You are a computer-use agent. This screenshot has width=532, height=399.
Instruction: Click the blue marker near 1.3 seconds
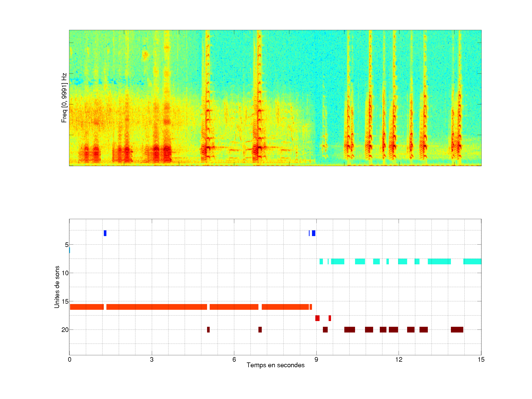point(105,233)
